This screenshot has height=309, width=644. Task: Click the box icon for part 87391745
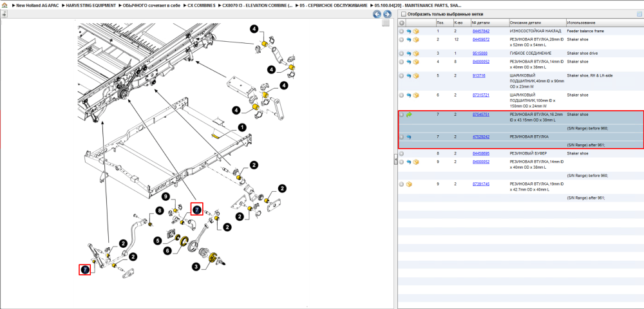(409, 184)
